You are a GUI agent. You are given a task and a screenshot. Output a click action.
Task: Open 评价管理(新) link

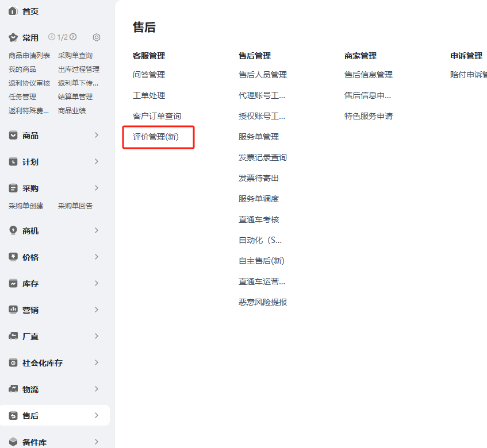coord(156,137)
